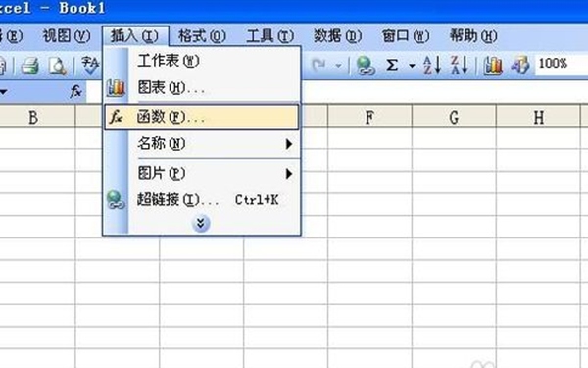Open the 帮助(H) menu
This screenshot has width=588, height=368.
[473, 36]
